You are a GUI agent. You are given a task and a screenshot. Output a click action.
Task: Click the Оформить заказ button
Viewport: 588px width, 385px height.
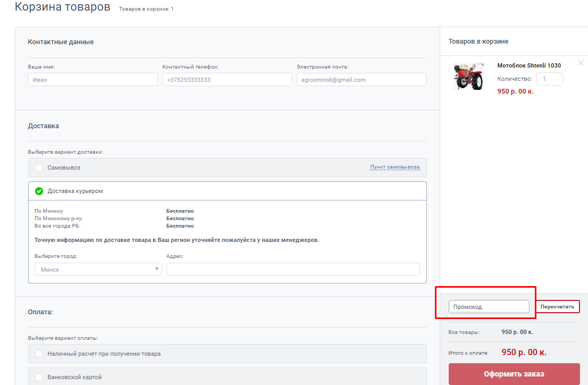[x=514, y=374]
